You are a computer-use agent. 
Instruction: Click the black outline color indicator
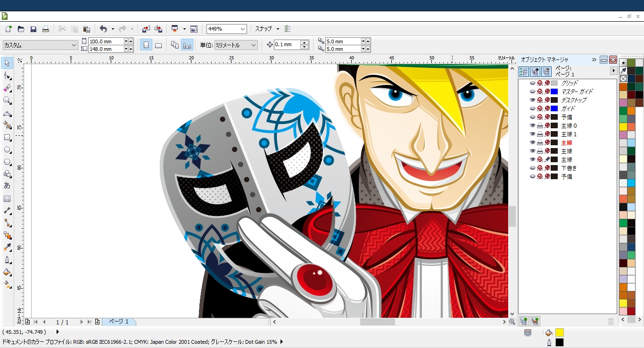(x=560, y=342)
